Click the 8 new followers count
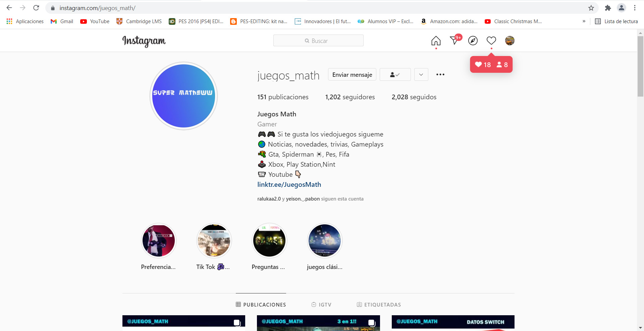 click(x=502, y=65)
